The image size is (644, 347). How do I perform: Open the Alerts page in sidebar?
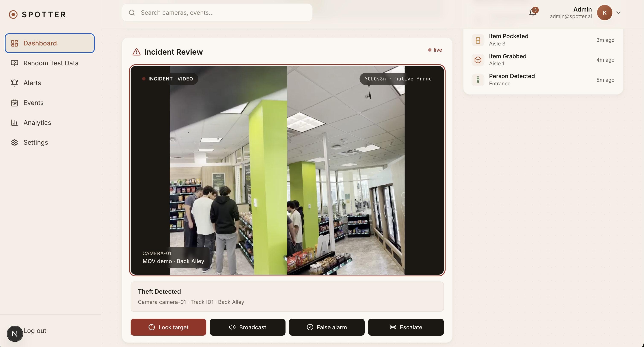[32, 83]
